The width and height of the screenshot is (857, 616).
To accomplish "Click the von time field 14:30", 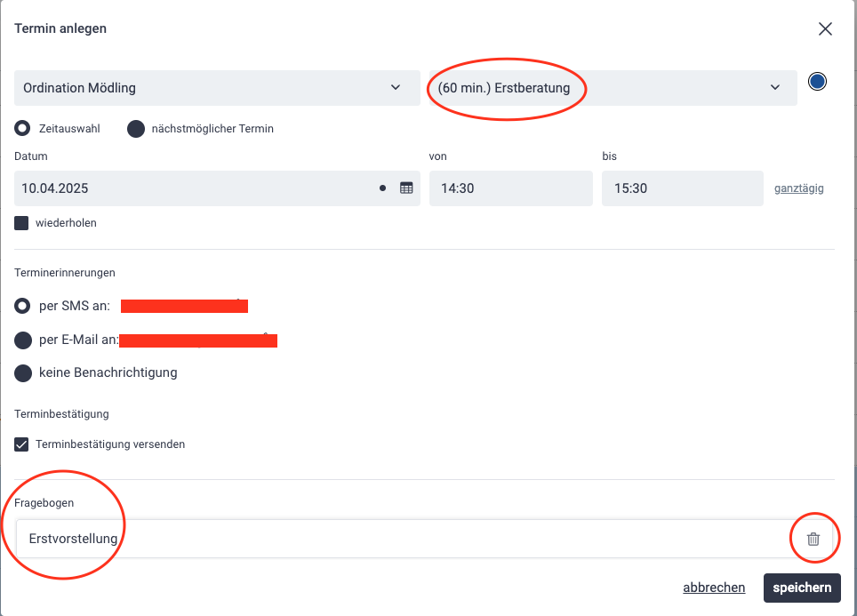I will [510, 188].
